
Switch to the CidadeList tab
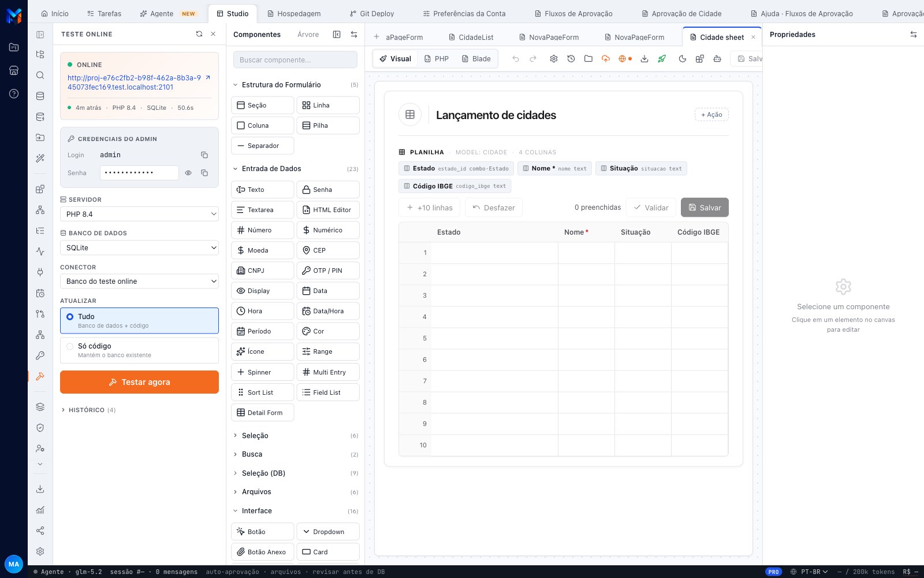[471, 38]
